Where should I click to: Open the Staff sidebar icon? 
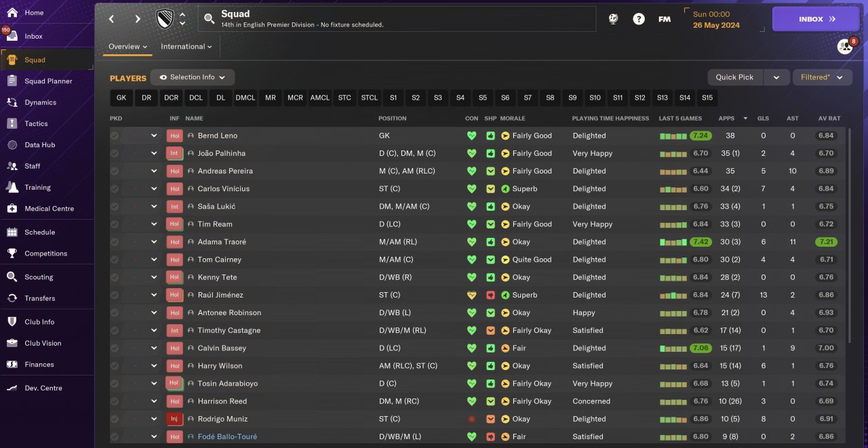pos(12,165)
